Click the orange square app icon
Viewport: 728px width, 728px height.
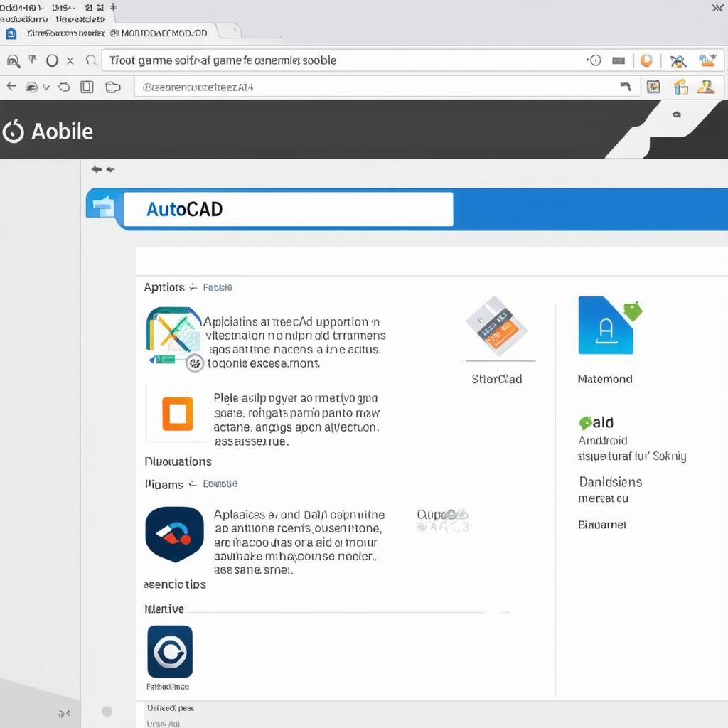coord(177,414)
